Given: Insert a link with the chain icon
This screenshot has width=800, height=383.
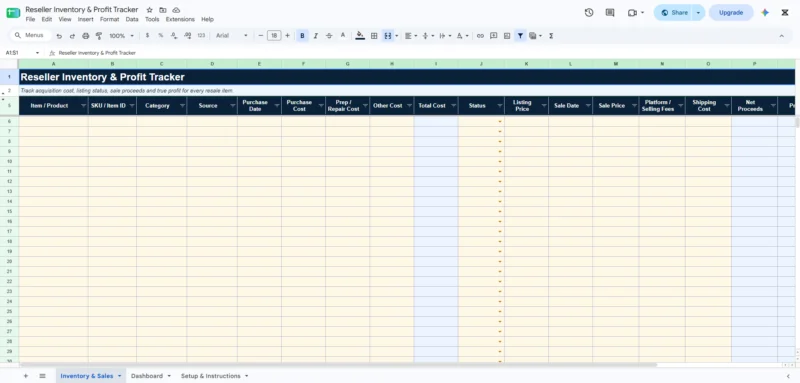Looking at the screenshot, I should (480, 36).
